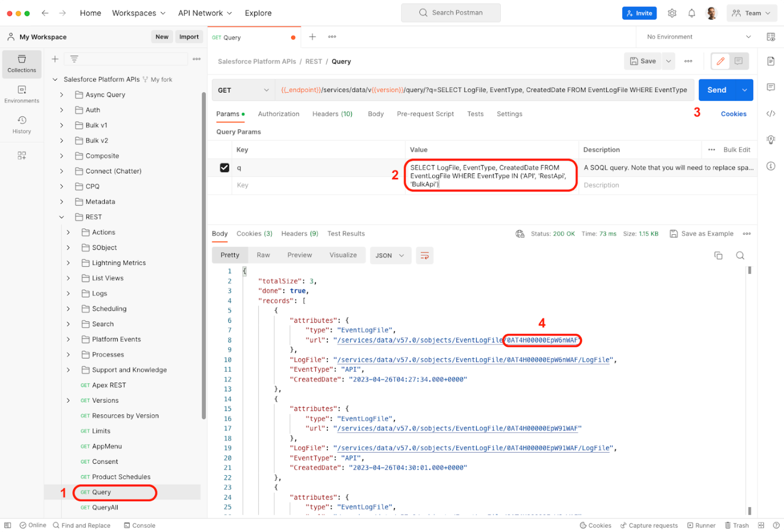Image resolution: width=784 pixels, height=532 pixels.
Task: Click the Save button
Action: pyautogui.click(x=643, y=61)
